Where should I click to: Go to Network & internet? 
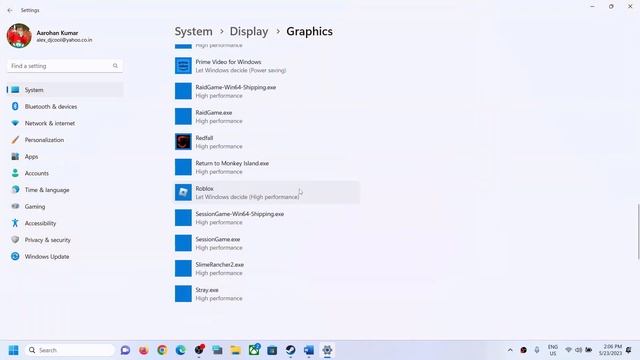click(x=65, y=123)
